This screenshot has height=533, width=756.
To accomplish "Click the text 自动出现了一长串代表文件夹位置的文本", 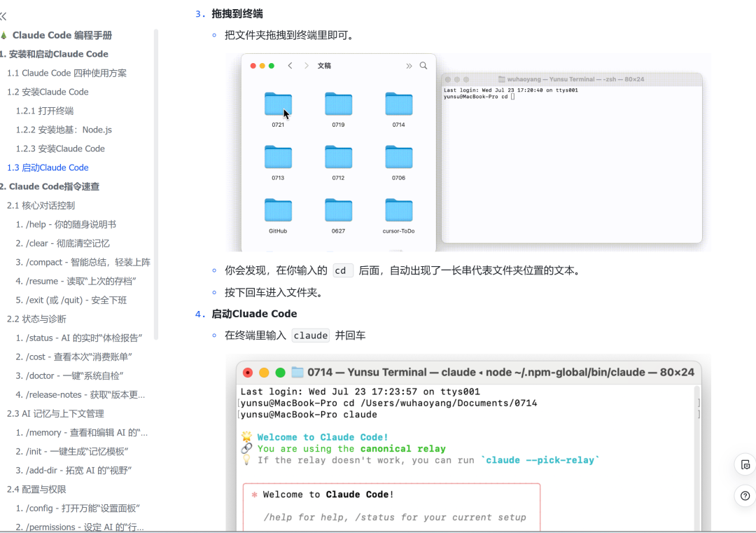I will click(482, 270).
